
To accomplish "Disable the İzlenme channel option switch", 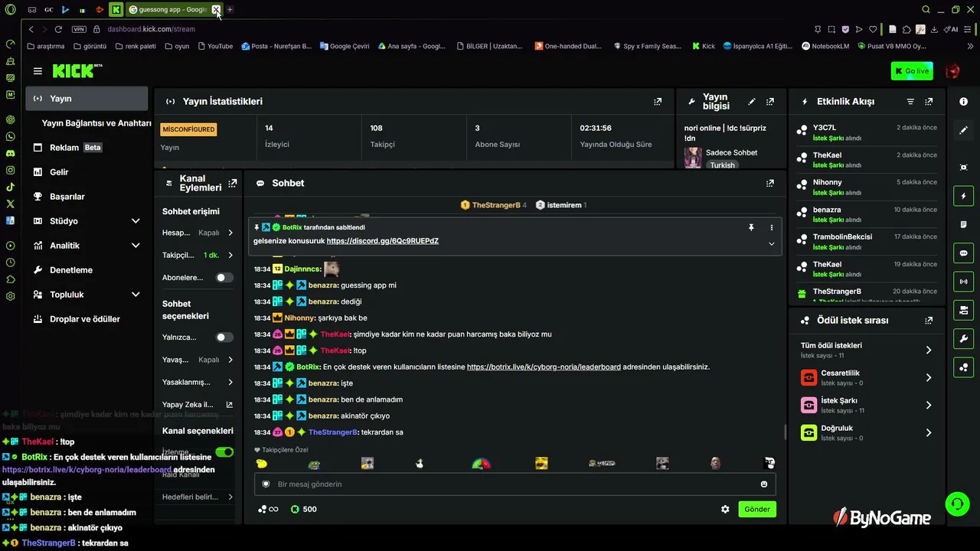I will click(x=224, y=452).
